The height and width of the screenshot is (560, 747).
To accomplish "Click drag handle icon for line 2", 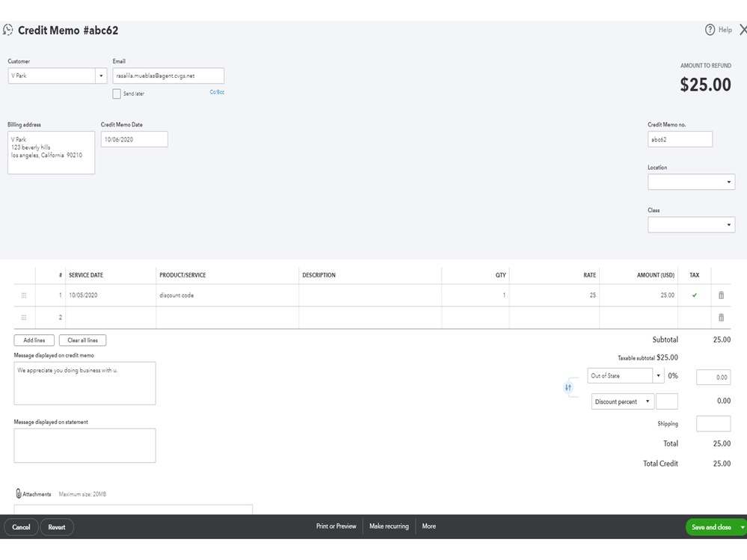I will point(24,318).
